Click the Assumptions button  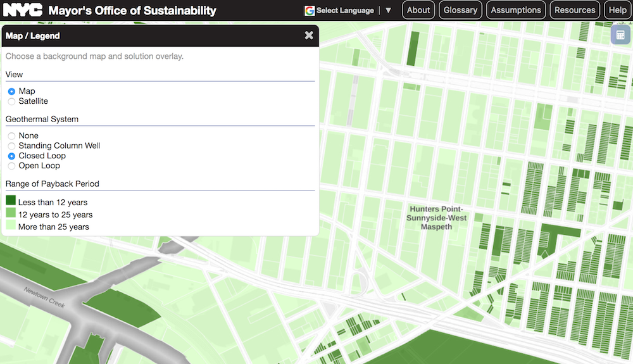516,10
